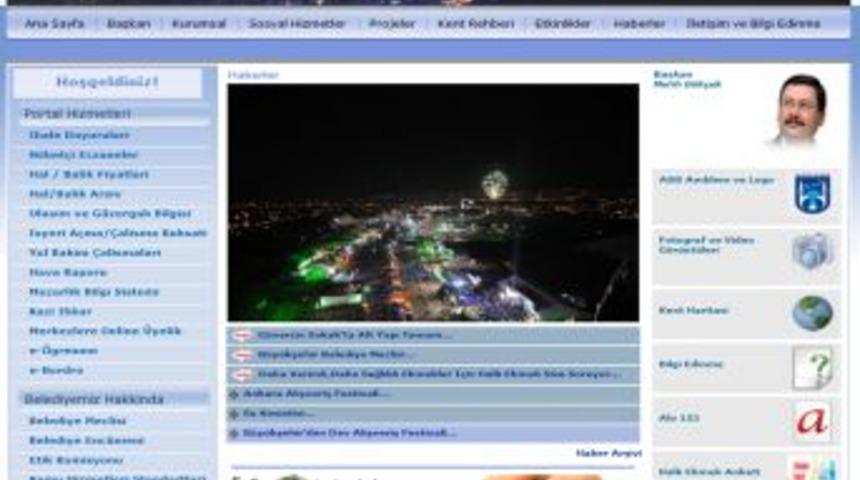The width and height of the screenshot is (860, 480).
Task: Open the e-Bordro sidebar link
Action: click(x=56, y=370)
